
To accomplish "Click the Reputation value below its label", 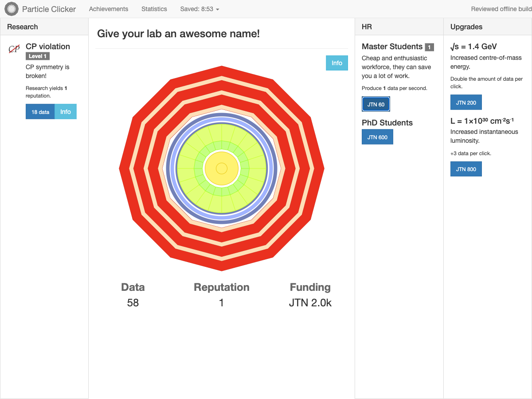I will pyautogui.click(x=222, y=303).
